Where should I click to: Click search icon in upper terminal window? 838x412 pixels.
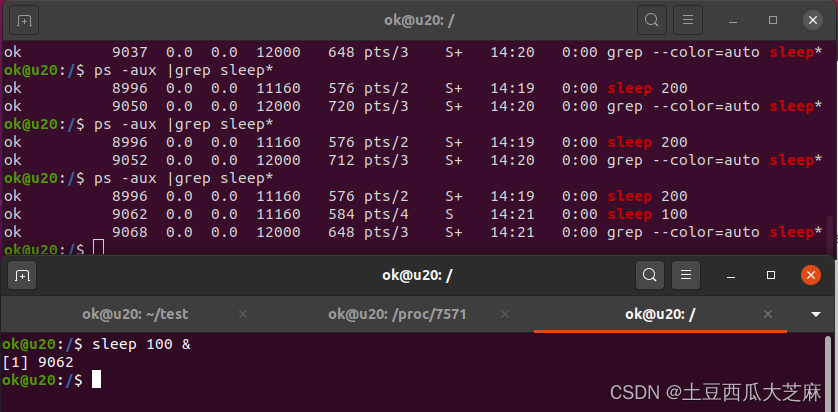click(651, 20)
